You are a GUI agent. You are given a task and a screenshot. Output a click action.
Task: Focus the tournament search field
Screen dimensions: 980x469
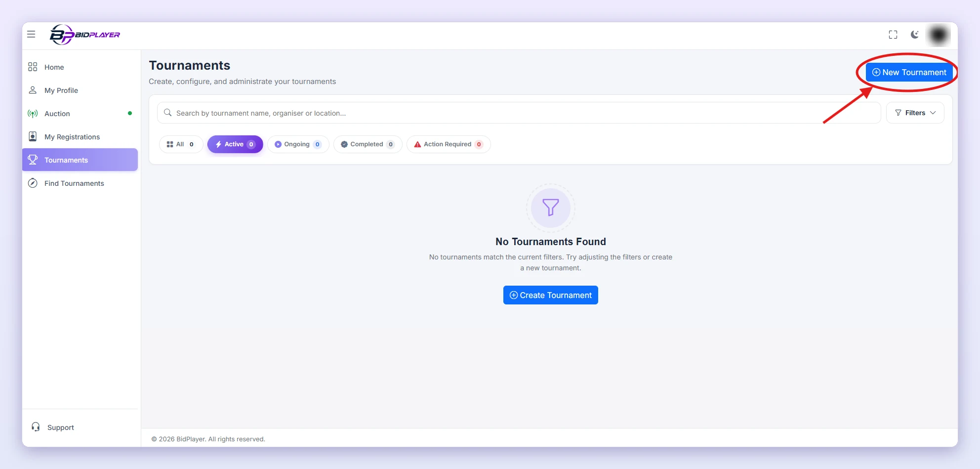point(519,113)
